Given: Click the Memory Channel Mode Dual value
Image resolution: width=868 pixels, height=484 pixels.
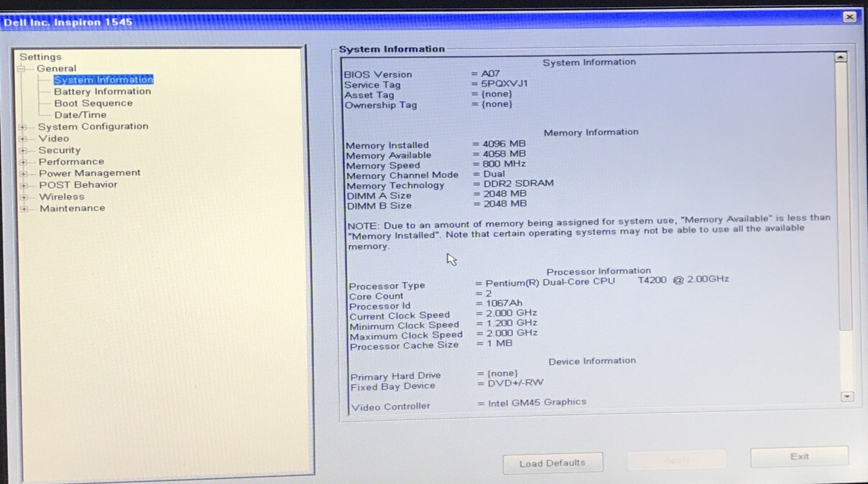Looking at the screenshot, I should click(494, 174).
